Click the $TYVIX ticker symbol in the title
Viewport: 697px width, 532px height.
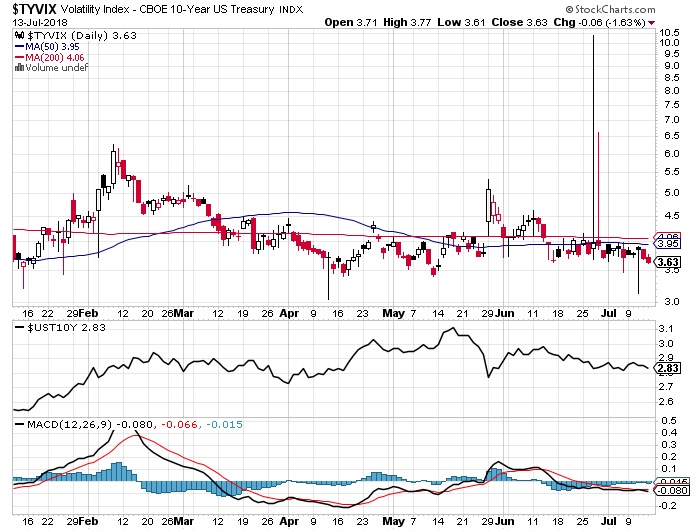tap(34, 9)
